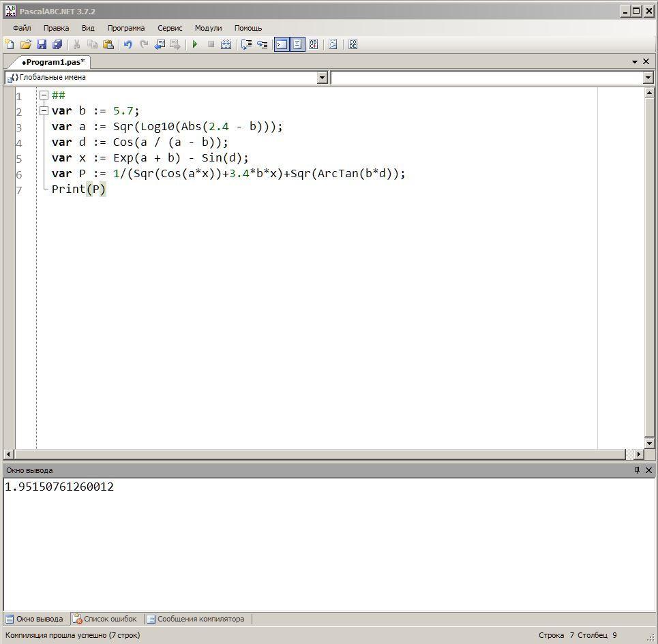Close the output window panel
The width and height of the screenshot is (658, 644).
[x=648, y=470]
